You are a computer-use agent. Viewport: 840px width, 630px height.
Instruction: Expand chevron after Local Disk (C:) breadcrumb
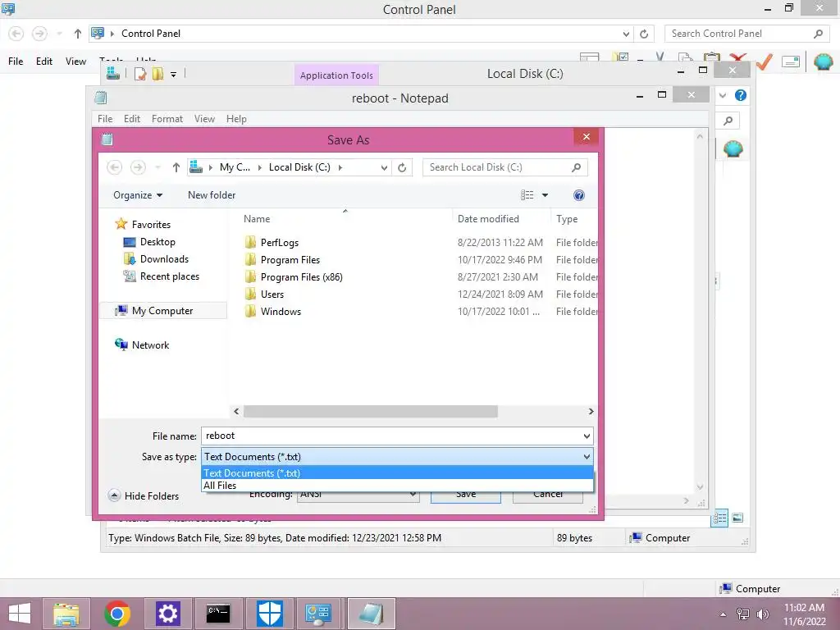coord(340,167)
